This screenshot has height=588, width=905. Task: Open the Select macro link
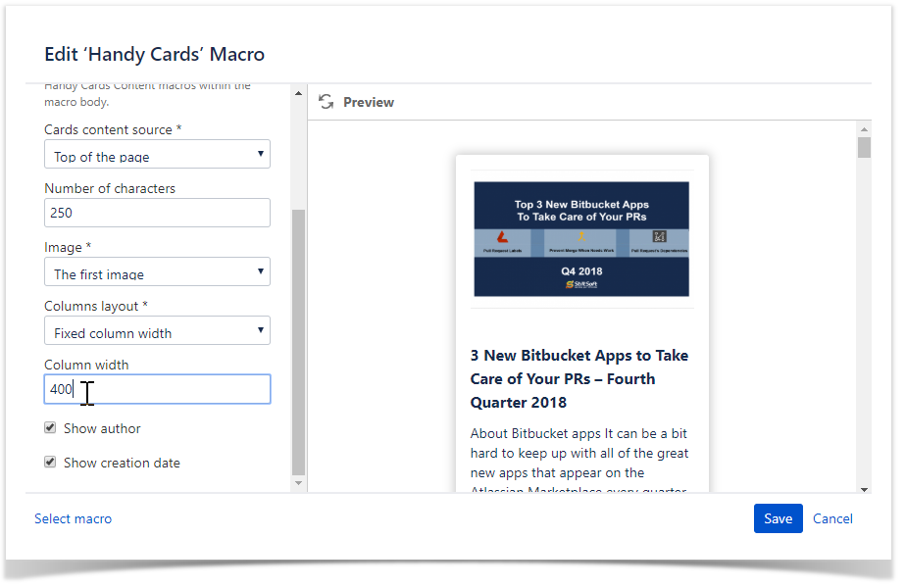pyautogui.click(x=73, y=518)
